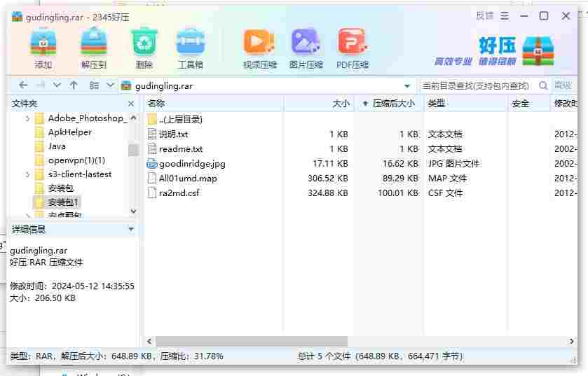Click the 306.52 KB size cell
Image resolution: width=588 pixels, height=376 pixels.
[x=328, y=179]
